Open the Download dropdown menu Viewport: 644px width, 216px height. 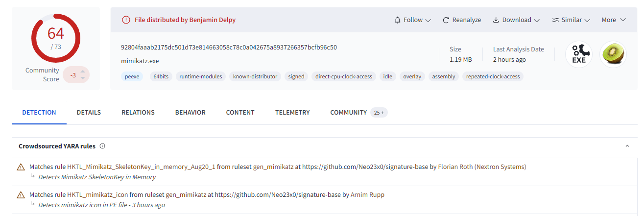click(516, 20)
